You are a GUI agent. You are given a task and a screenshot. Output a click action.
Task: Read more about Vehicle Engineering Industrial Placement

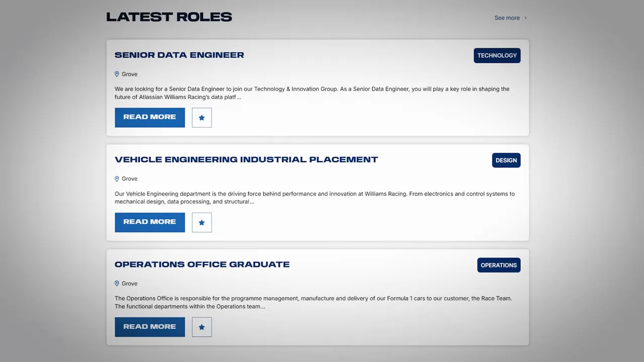[150, 222]
